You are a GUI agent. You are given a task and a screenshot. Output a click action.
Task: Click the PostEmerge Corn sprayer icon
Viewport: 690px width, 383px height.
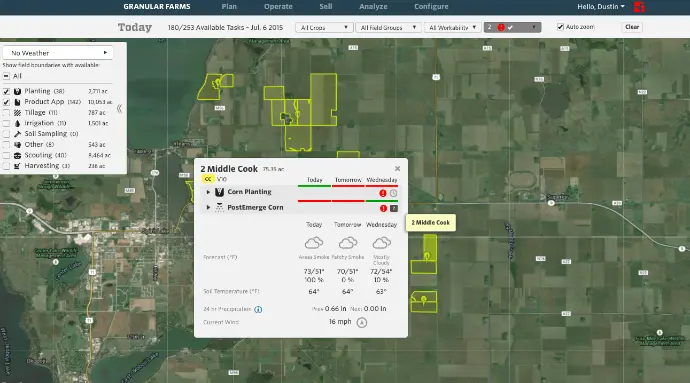coord(219,207)
